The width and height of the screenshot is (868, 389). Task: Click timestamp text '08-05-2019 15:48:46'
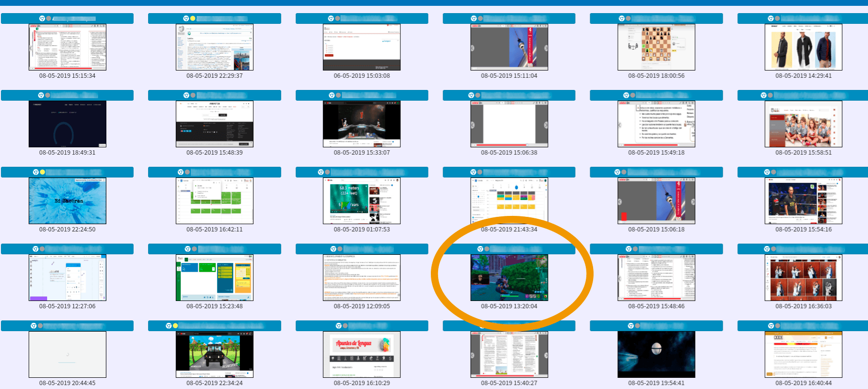(x=656, y=306)
